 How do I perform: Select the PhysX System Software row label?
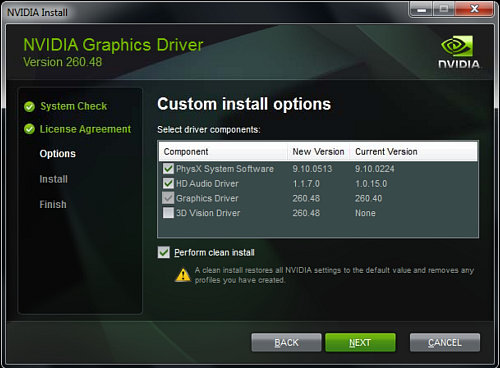coord(225,169)
